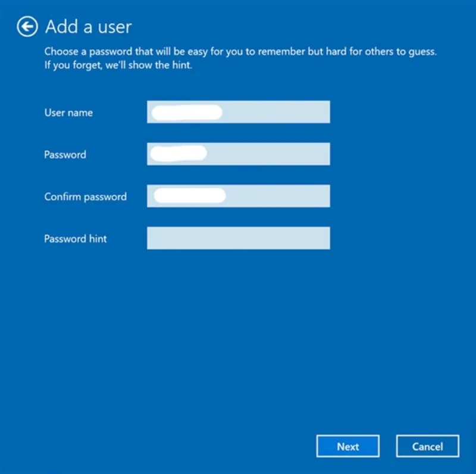Click the "Password" field label
The image size is (476, 474).
point(65,155)
